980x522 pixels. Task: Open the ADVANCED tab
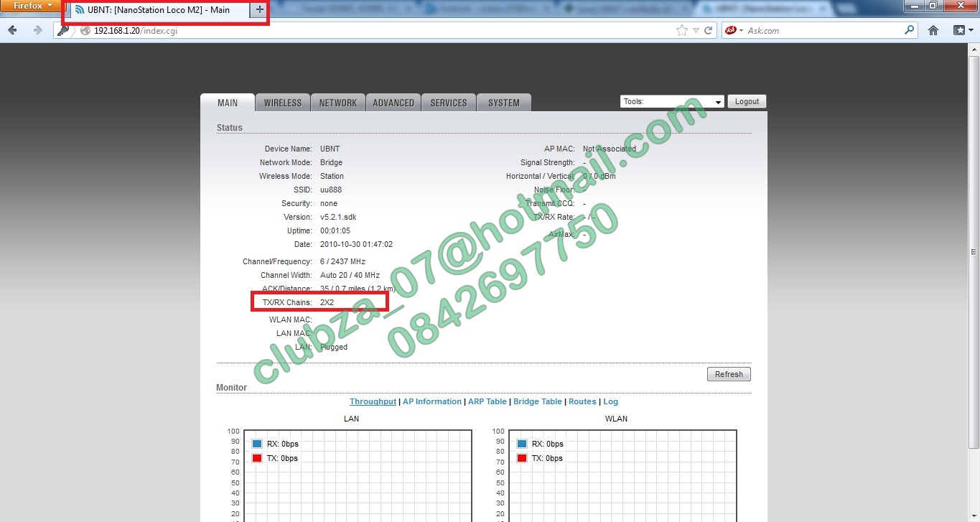(393, 103)
